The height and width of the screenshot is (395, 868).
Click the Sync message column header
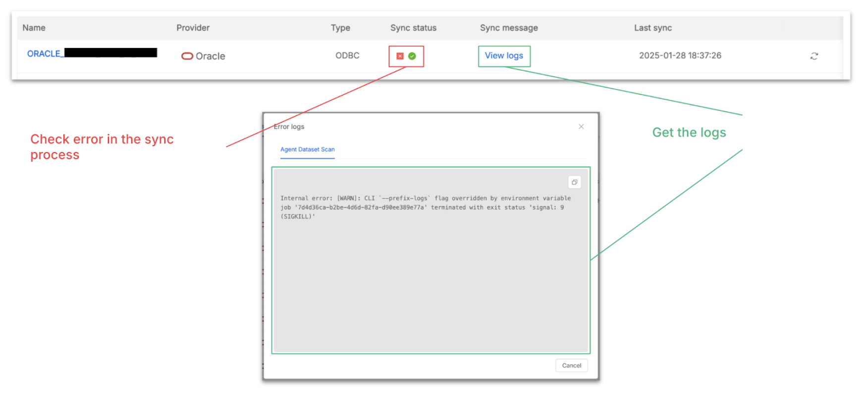pyautogui.click(x=508, y=28)
